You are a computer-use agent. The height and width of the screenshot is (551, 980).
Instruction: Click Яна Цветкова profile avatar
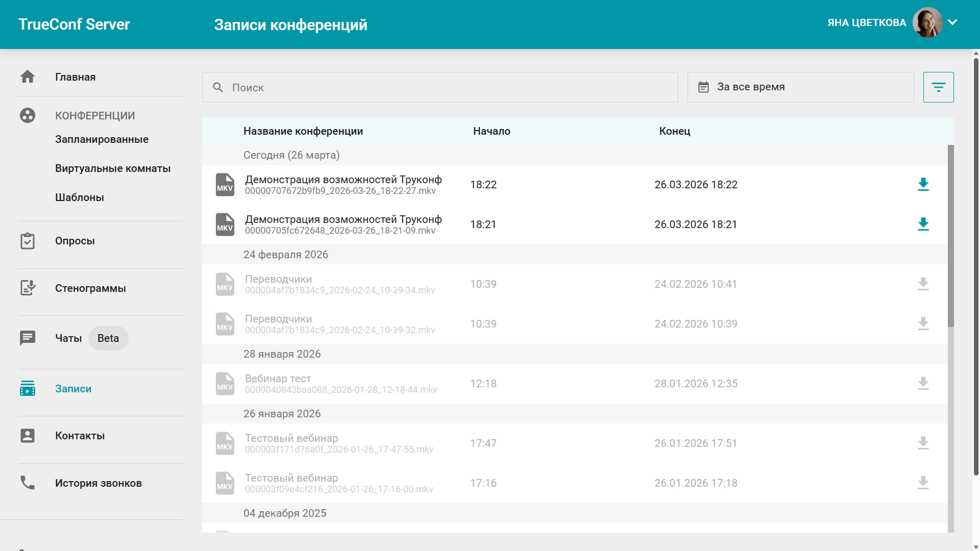coord(927,22)
